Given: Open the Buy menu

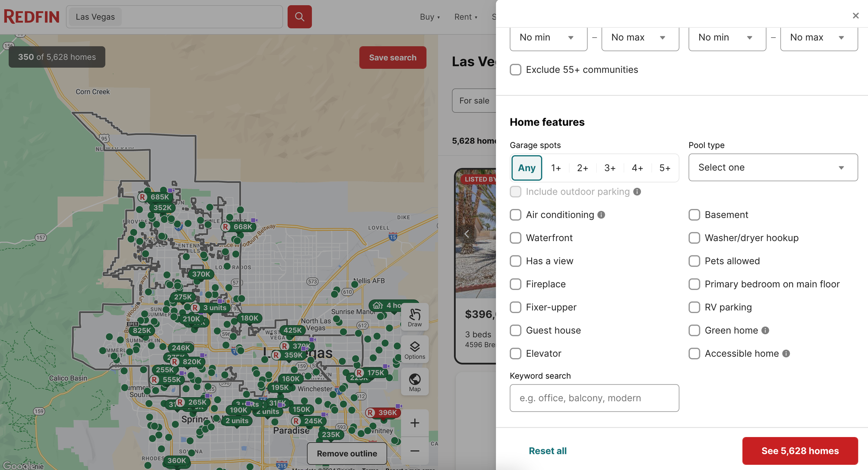Looking at the screenshot, I should tap(430, 17).
